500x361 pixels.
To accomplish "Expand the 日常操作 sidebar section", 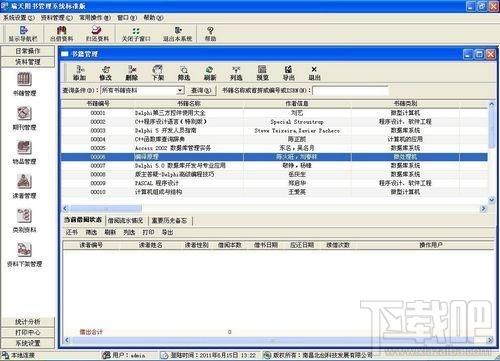I will (28, 51).
